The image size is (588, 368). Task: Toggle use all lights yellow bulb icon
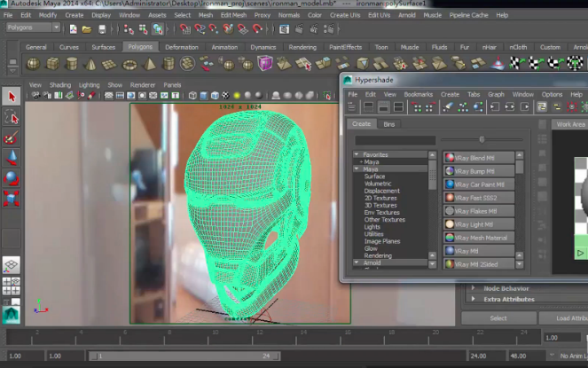237,96
